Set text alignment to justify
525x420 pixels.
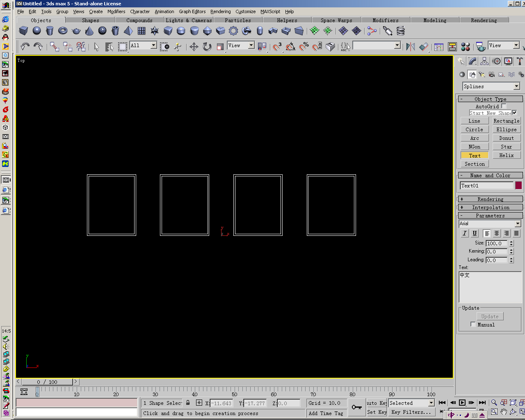(516, 233)
